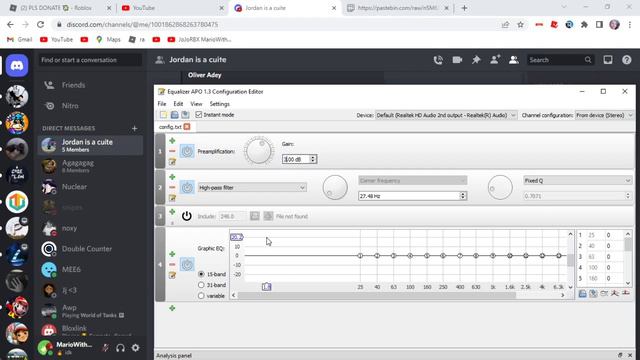Click the import icon below the EQ table
Viewport: 640px width, 360px height.
(x=583, y=293)
